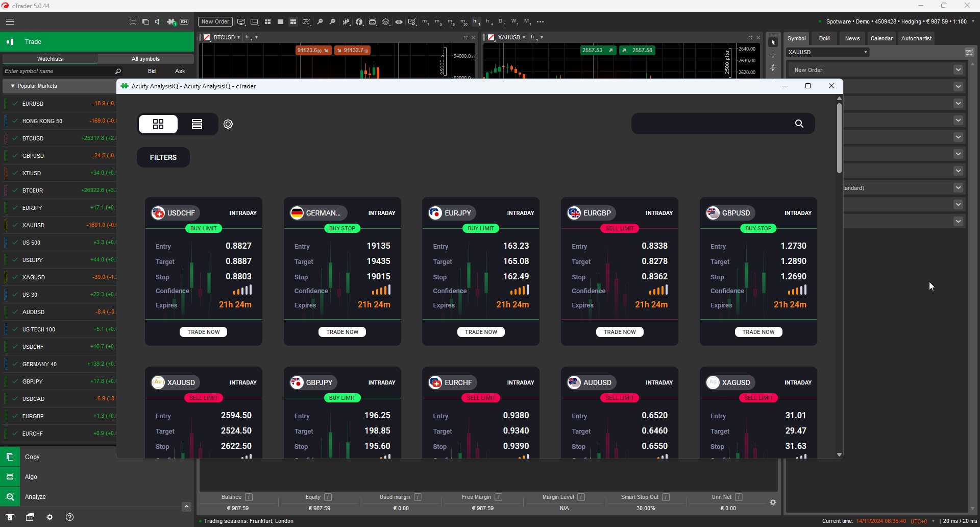Expand the New Order dropdown in the right panel

tap(958, 69)
